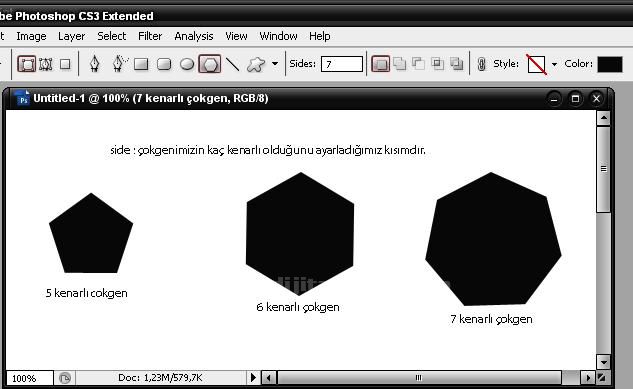Switch to Paths mode
633x389 pixels.
tap(46, 64)
